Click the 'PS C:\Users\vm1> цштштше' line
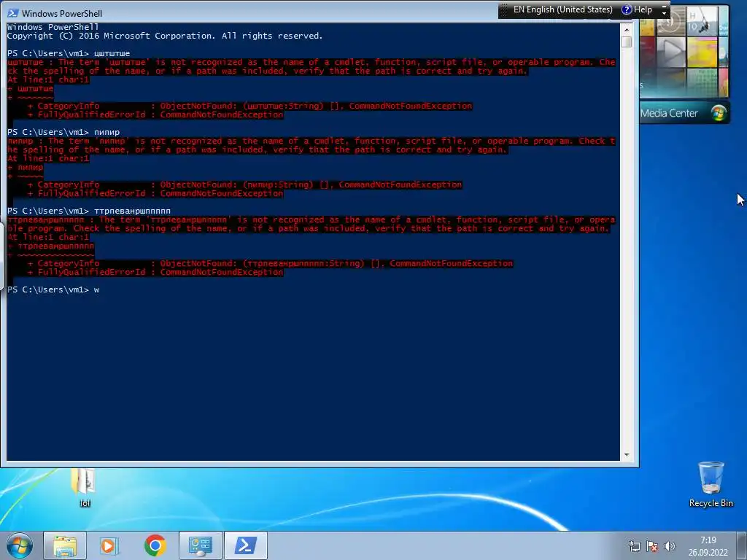The width and height of the screenshot is (747, 560). click(x=69, y=53)
